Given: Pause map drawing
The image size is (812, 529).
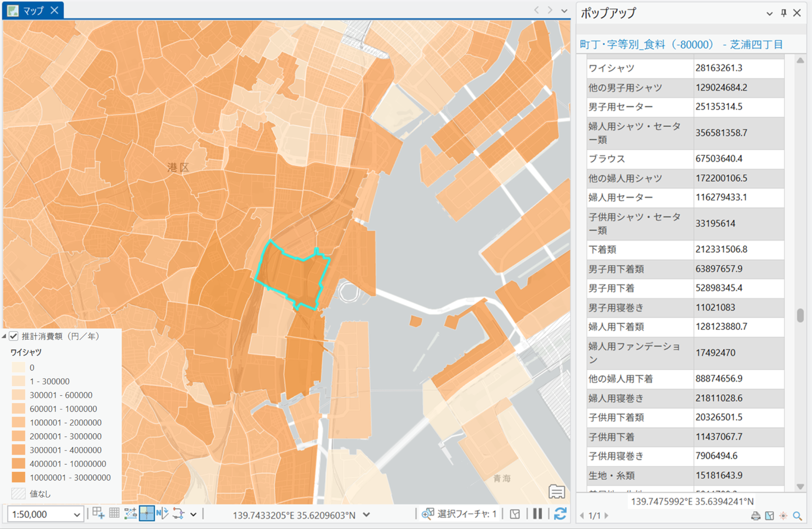Looking at the screenshot, I should 537,514.
